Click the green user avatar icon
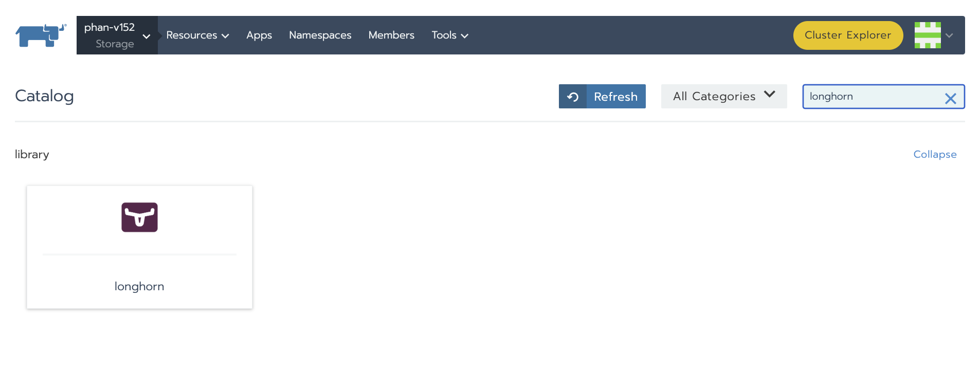The height and width of the screenshot is (375, 980). pos(927,35)
